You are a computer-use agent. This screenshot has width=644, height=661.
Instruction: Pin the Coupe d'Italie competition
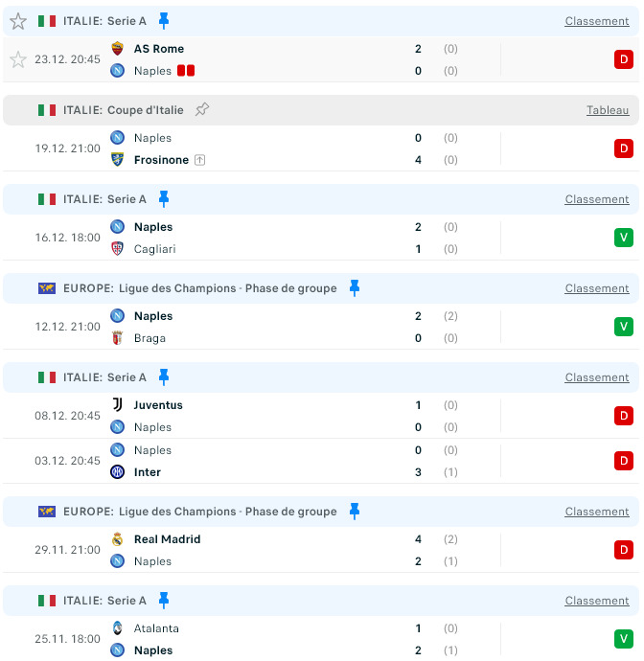[202, 109]
